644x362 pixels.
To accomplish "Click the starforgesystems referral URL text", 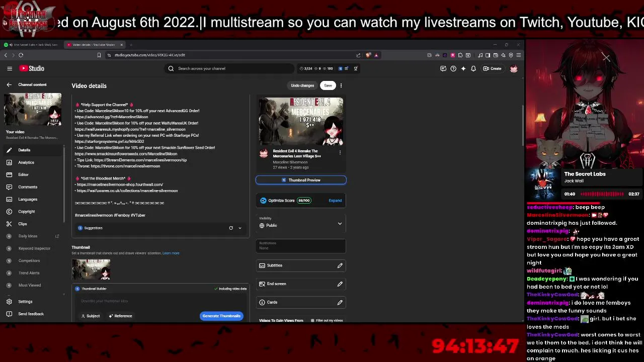I will (109, 141).
